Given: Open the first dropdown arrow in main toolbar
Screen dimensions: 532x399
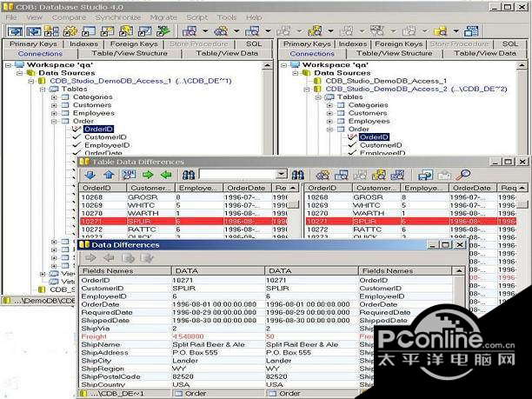Looking at the screenshot, I should (205, 31).
